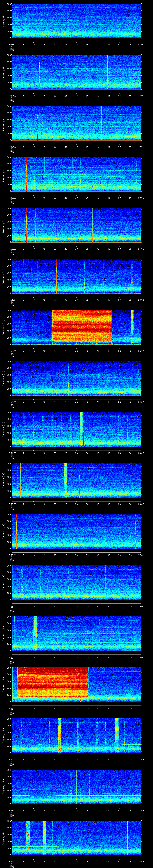Image resolution: width=153 pixels, height=868 pixels.
Task: Click the "7:52:00" start time label
Action: 12,351
